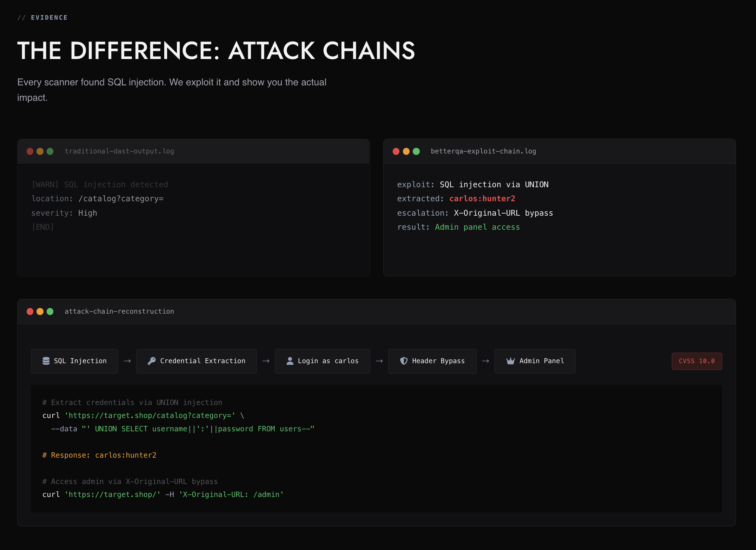This screenshot has height=550, width=756.
Task: Click the key icon beside Credential Extraction
Action: pos(151,361)
